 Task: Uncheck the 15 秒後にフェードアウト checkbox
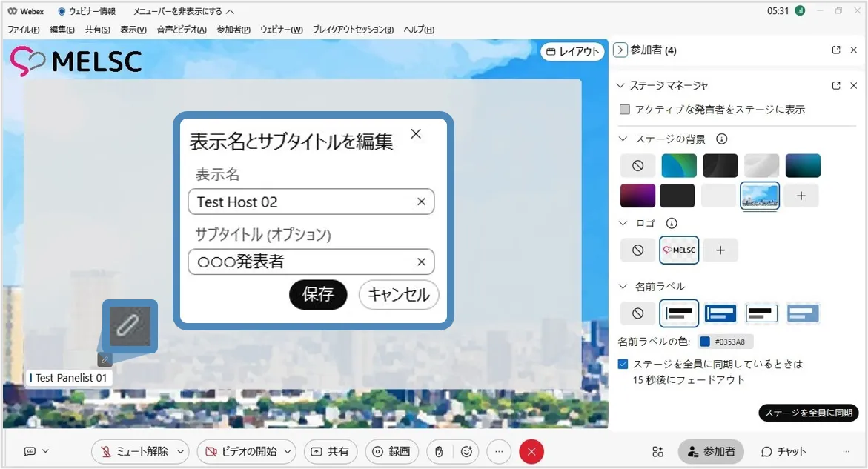coord(623,365)
